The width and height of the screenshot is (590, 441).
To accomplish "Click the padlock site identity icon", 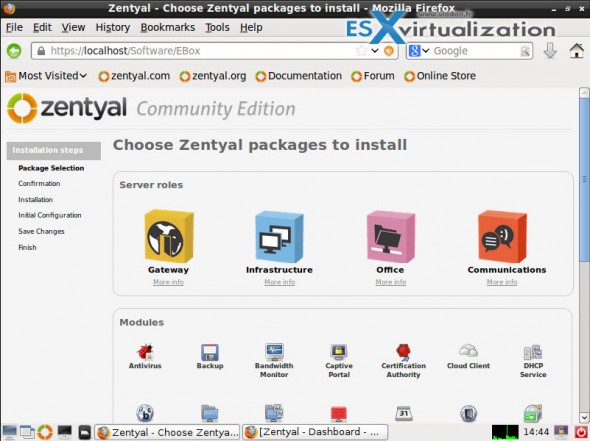I will (41, 51).
